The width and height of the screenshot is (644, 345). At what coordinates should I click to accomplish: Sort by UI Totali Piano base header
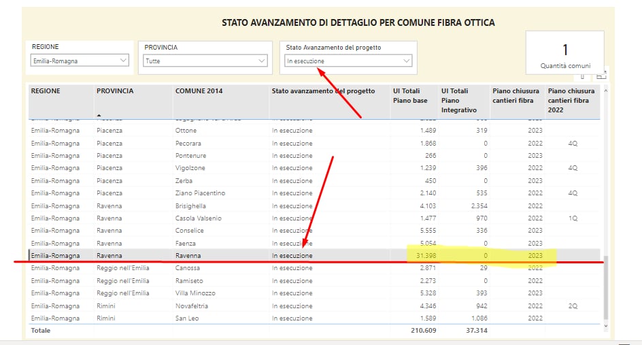411,96
